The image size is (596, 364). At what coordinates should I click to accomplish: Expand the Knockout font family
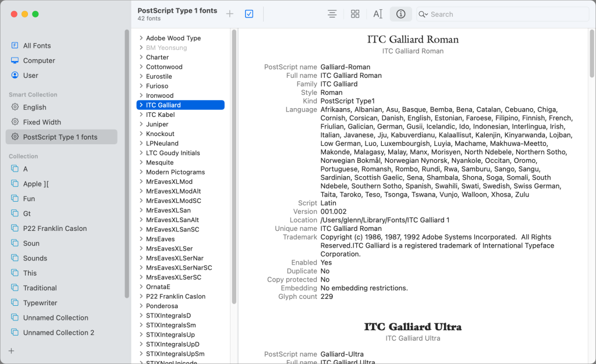click(x=141, y=134)
